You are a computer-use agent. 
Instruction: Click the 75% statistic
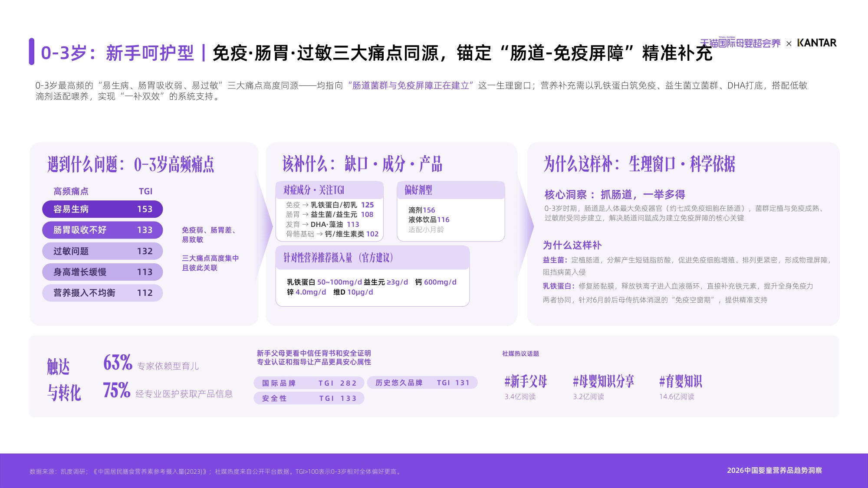pyautogui.click(x=117, y=390)
